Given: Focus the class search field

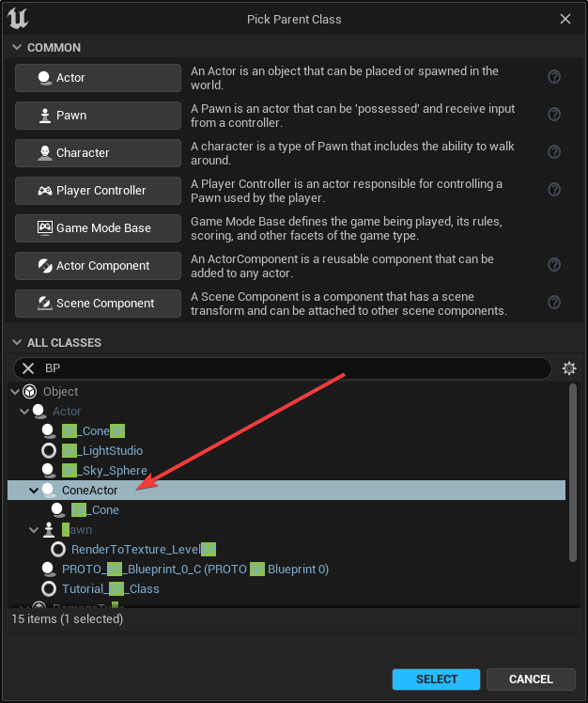Looking at the screenshot, I should coord(291,368).
